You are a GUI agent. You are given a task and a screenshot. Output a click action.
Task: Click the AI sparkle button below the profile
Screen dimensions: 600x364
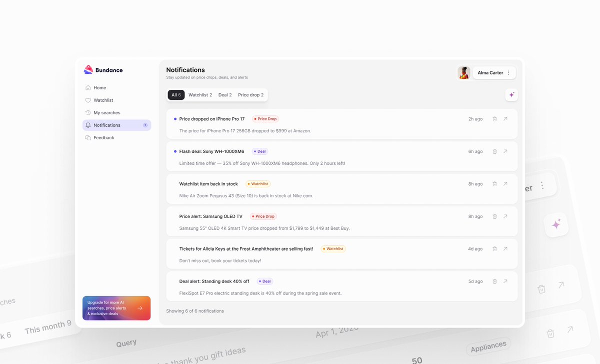pos(511,95)
